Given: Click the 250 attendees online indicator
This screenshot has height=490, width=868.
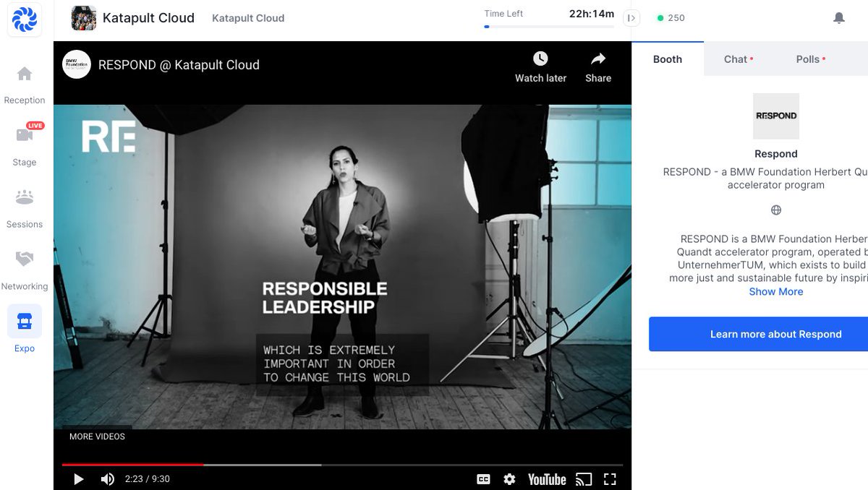Looking at the screenshot, I should coord(671,18).
